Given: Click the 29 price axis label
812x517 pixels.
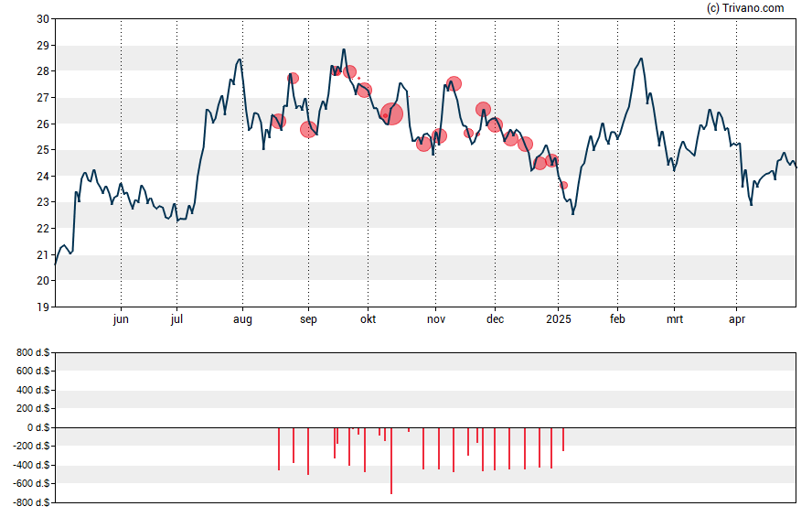Looking at the screenshot, I should pyautogui.click(x=43, y=46).
